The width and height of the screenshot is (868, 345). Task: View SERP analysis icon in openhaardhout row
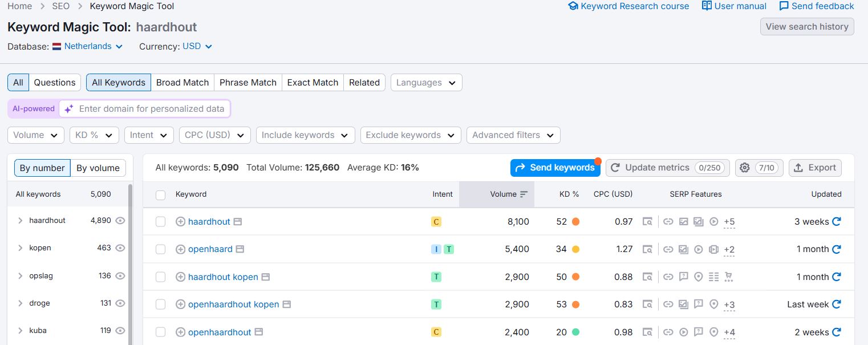647,332
